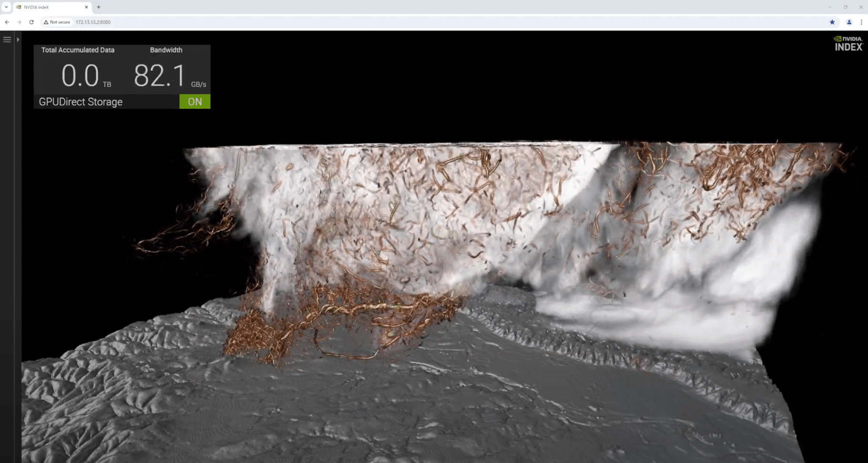
Task: Go back with the browser back arrow
Action: click(x=7, y=22)
